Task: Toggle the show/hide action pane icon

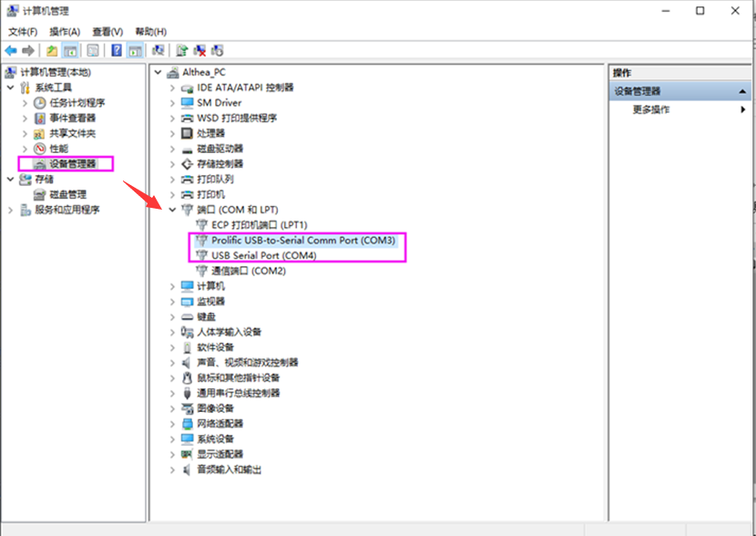Action: (x=135, y=50)
